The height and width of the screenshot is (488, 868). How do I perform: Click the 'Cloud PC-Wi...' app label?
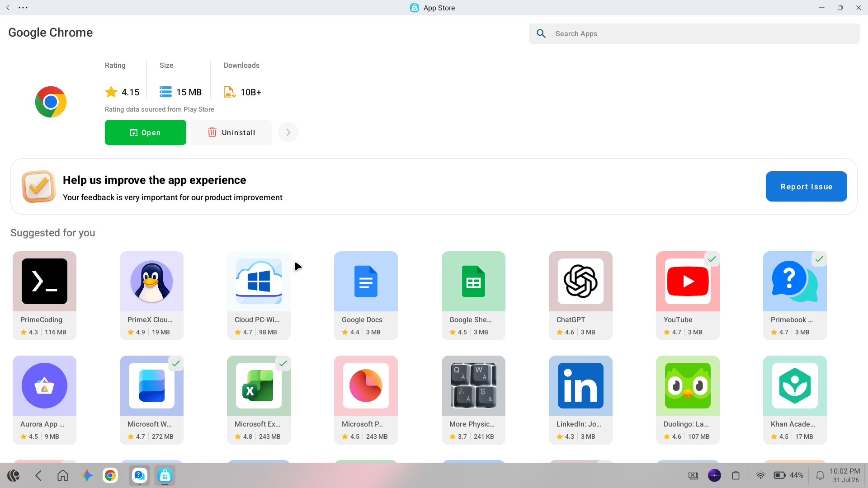pyautogui.click(x=257, y=319)
